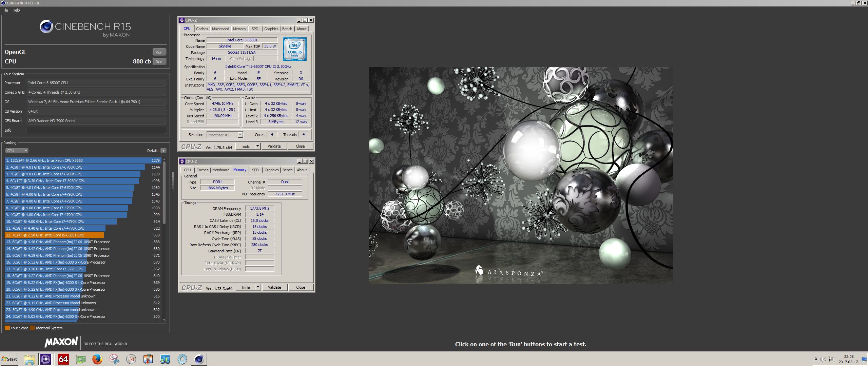
Task: Switch to Mainboard tab in processor CPU-Z window
Action: tap(220, 29)
